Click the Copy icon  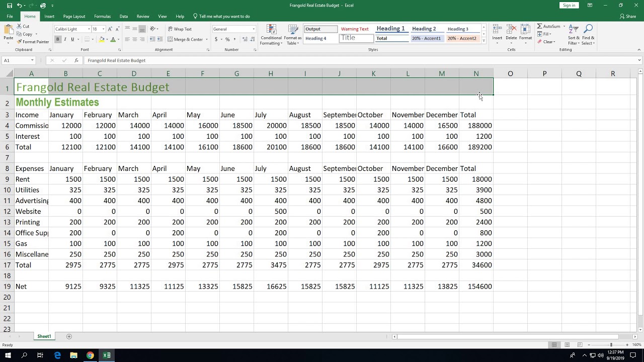(19, 34)
